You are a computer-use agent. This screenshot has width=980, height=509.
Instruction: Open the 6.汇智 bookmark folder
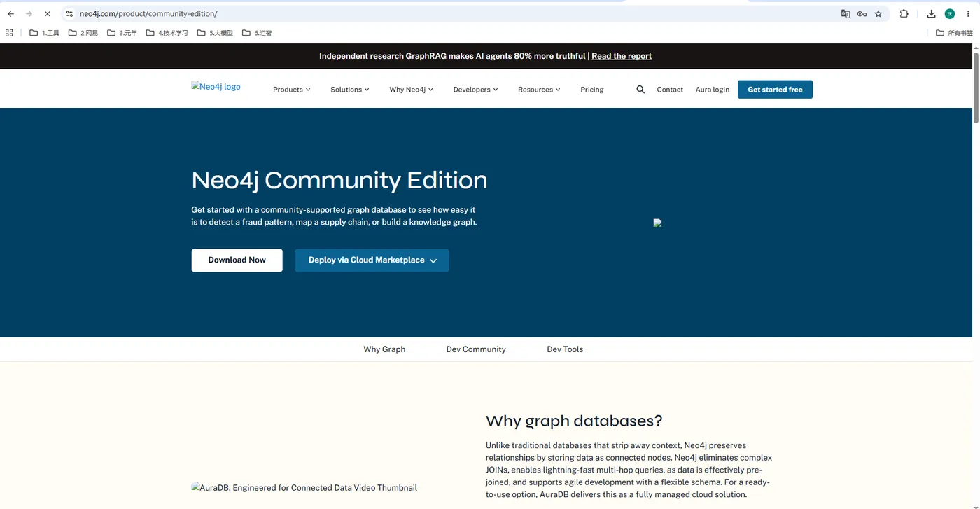click(257, 33)
